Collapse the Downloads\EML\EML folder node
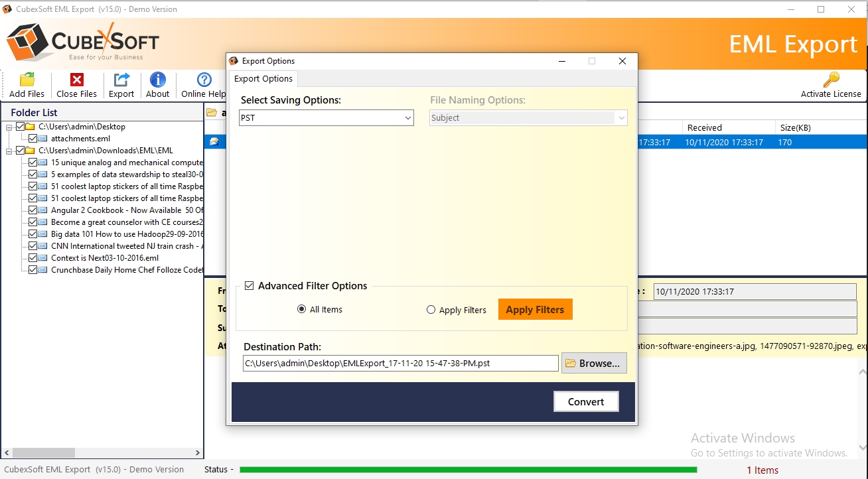This screenshot has height=479, width=868. click(x=9, y=151)
